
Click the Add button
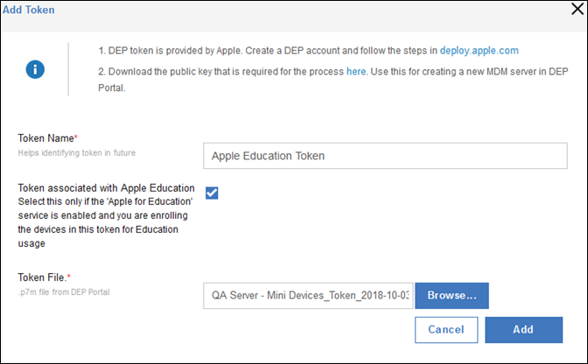(524, 330)
